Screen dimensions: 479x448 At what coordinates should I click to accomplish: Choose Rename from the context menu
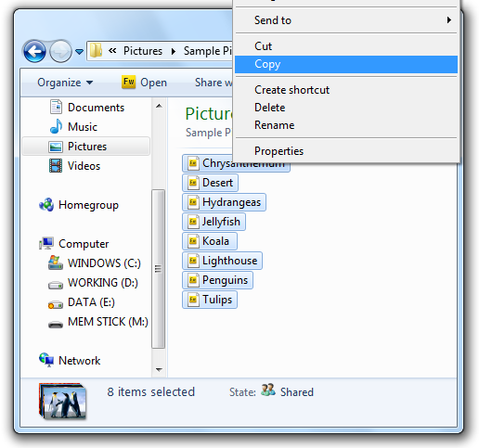346,125
